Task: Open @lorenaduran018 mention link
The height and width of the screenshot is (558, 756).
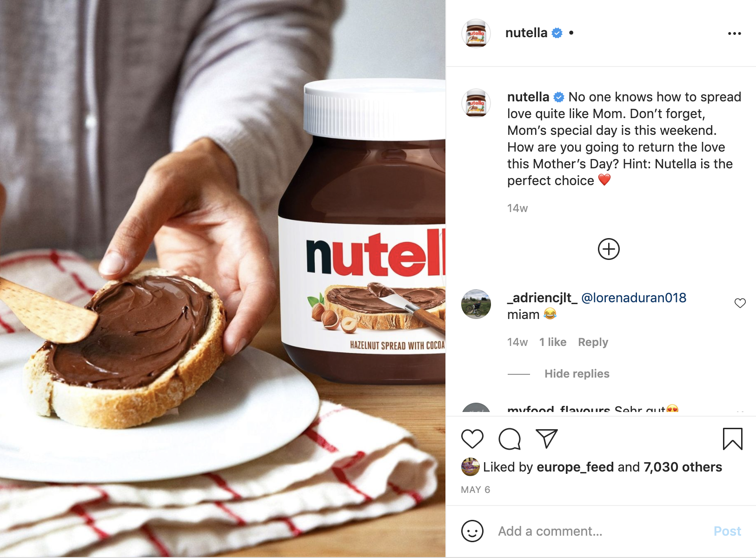Action: 634,298
